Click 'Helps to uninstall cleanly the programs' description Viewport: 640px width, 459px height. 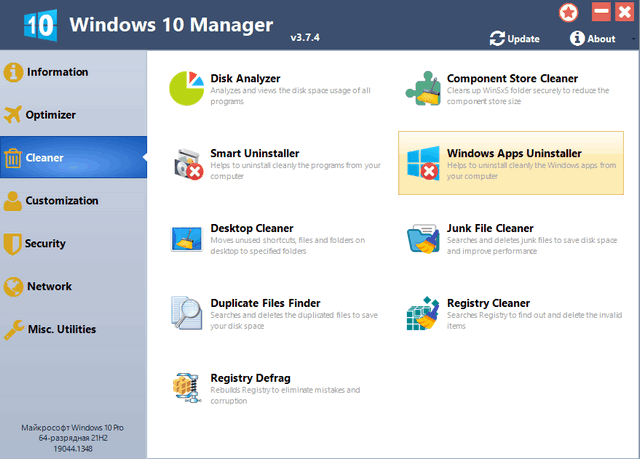(295, 171)
